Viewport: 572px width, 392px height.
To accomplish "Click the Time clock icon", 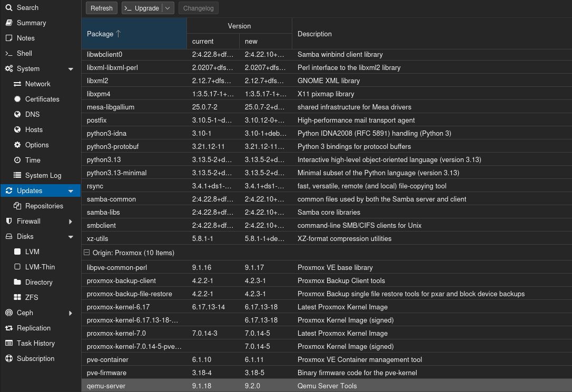I will click(17, 160).
